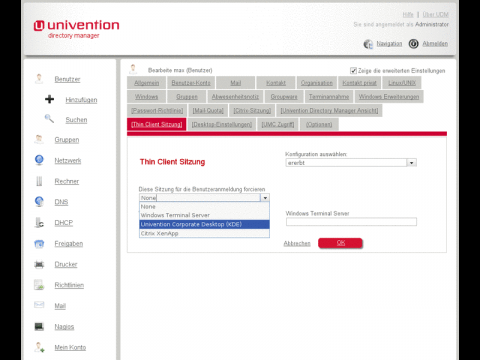Collapse the session forcing dropdown arrow
The height and width of the screenshot is (360, 480).
click(x=265, y=198)
